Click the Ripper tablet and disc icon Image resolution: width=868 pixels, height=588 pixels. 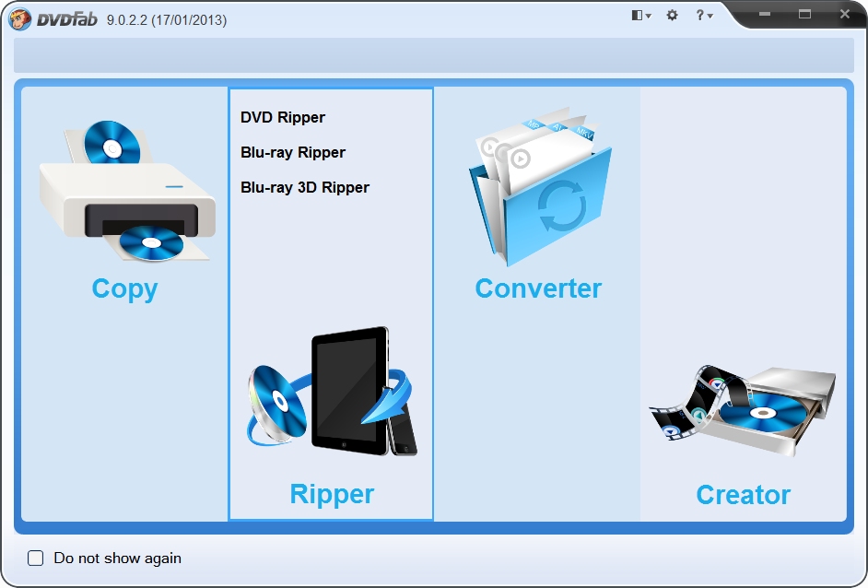(x=332, y=392)
